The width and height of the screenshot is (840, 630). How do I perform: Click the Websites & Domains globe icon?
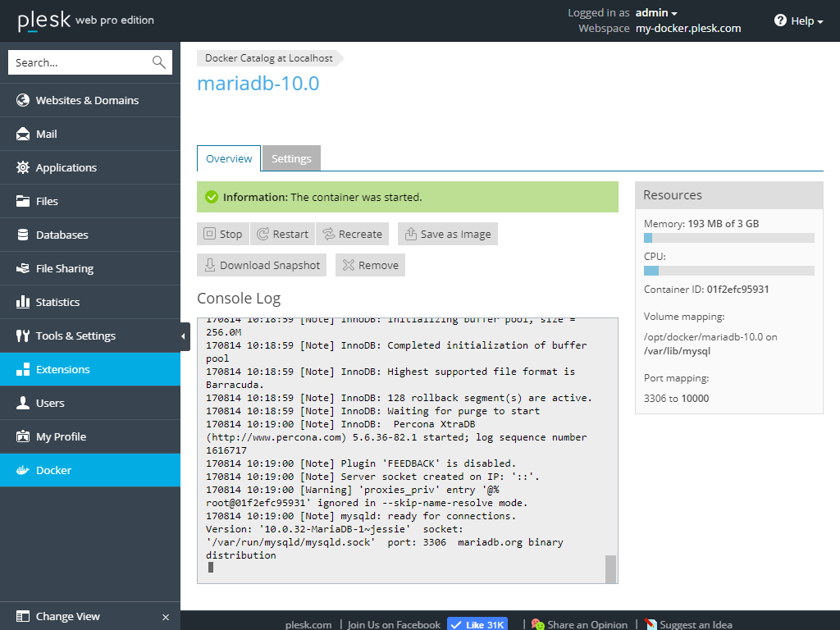pyautogui.click(x=22, y=100)
